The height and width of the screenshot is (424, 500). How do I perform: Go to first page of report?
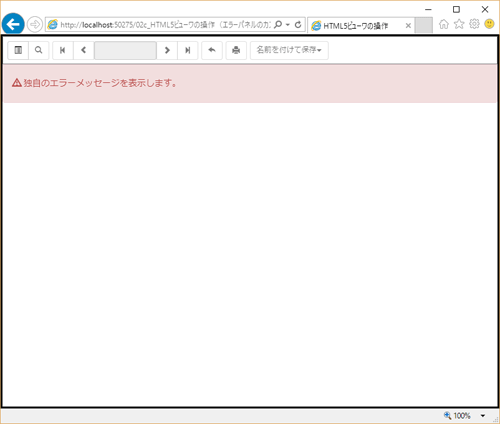[63, 50]
